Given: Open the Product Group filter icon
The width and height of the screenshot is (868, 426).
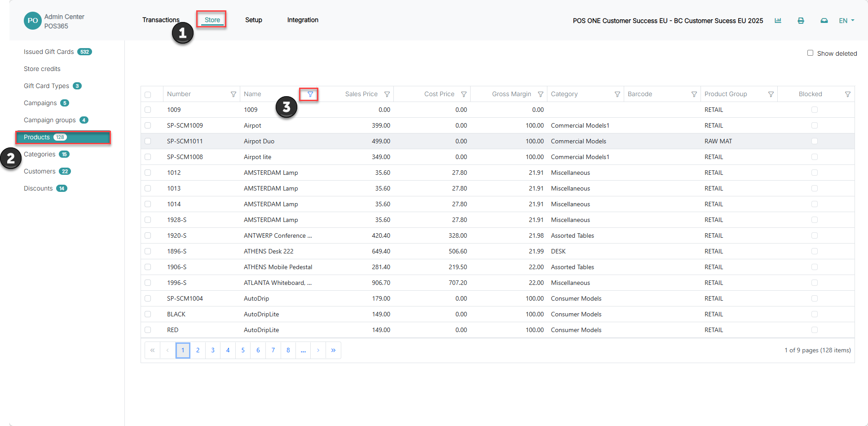Looking at the screenshot, I should click(771, 94).
